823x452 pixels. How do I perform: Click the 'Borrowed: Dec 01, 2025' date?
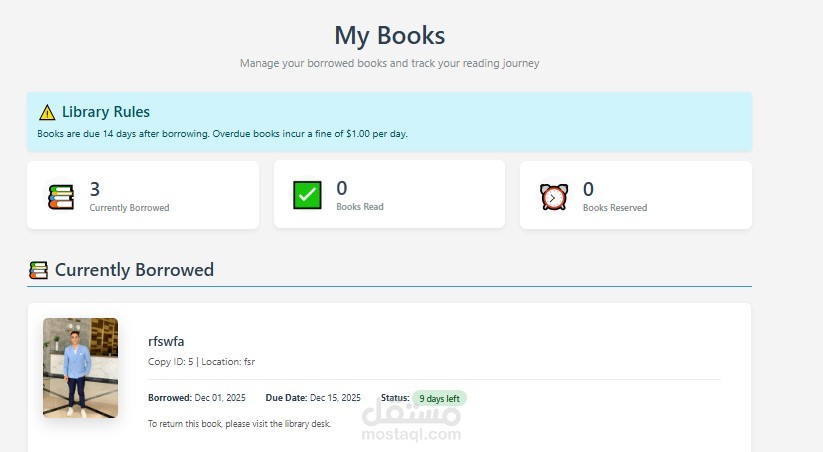tap(197, 398)
